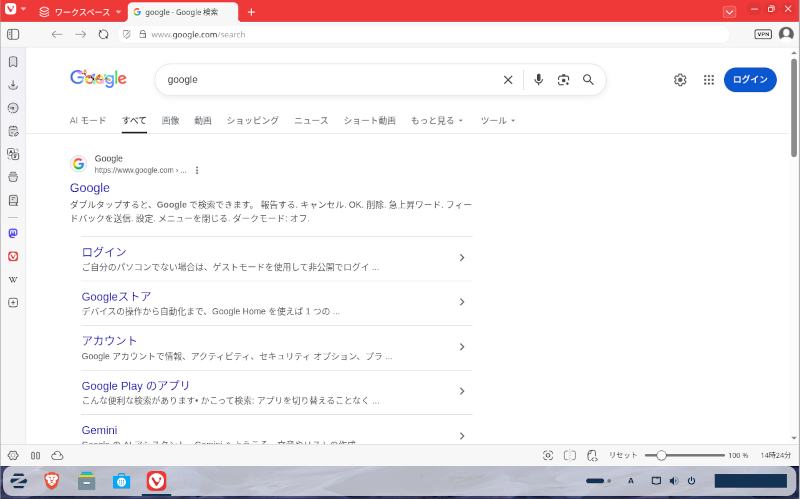Screen dimensions: 800x499
Task: Open the user profile avatar
Action: click(x=786, y=34)
